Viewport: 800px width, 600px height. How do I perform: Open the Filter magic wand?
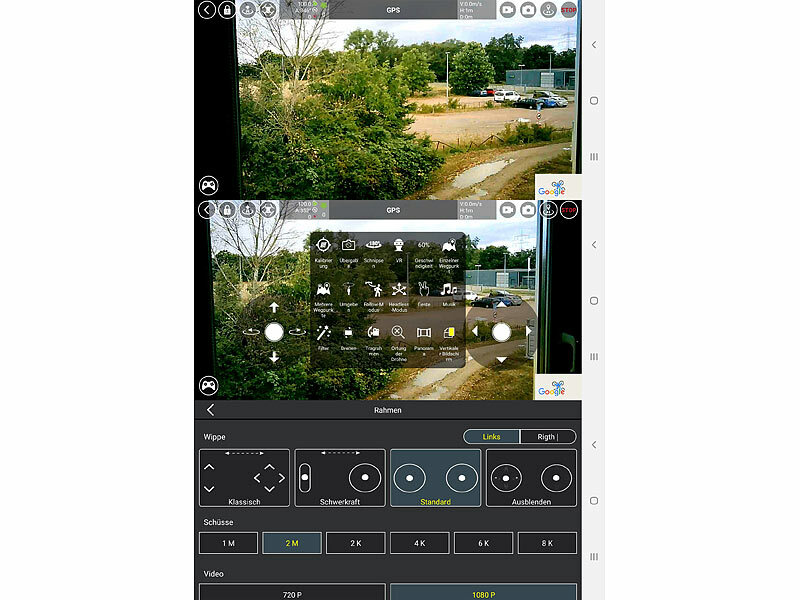pyautogui.click(x=322, y=332)
